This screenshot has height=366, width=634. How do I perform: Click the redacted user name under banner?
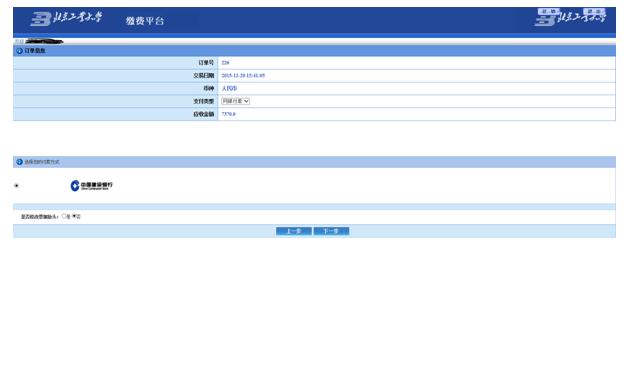44,41
